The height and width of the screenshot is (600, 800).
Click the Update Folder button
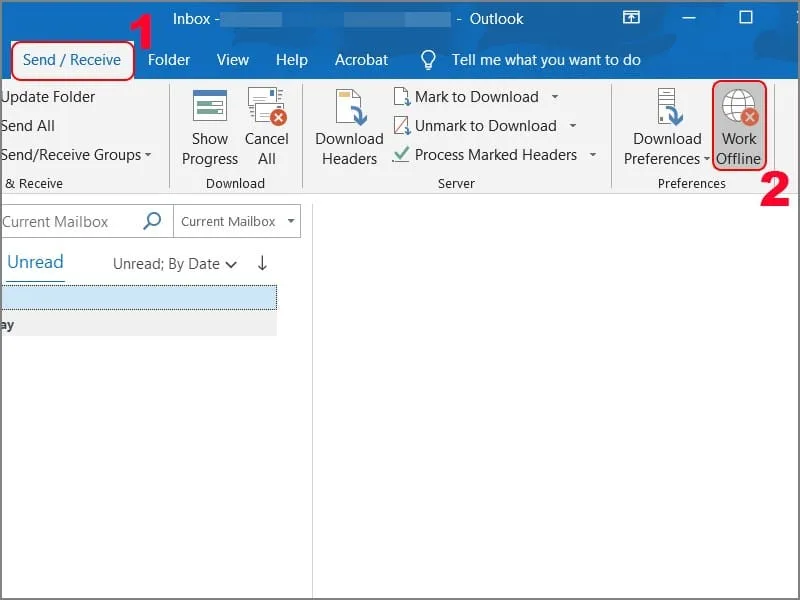tap(48, 97)
